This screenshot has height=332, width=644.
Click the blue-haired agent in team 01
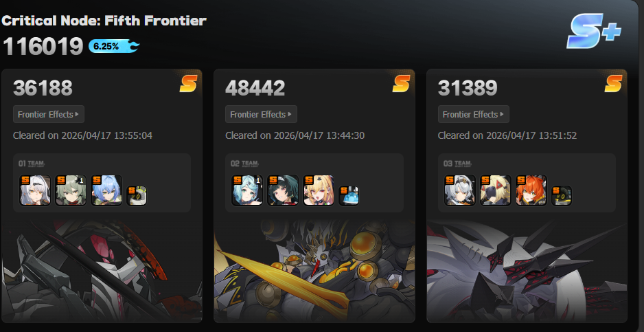pos(106,190)
